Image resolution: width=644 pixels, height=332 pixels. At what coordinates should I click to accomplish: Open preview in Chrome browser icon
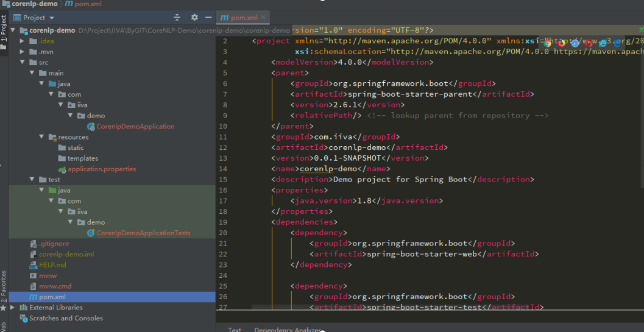(x=547, y=43)
